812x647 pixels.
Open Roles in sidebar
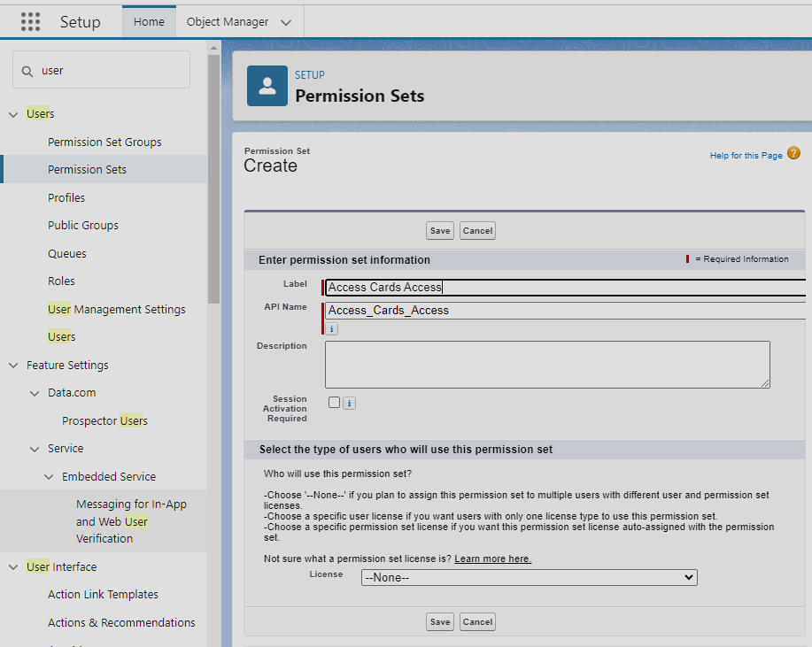pyautogui.click(x=61, y=281)
